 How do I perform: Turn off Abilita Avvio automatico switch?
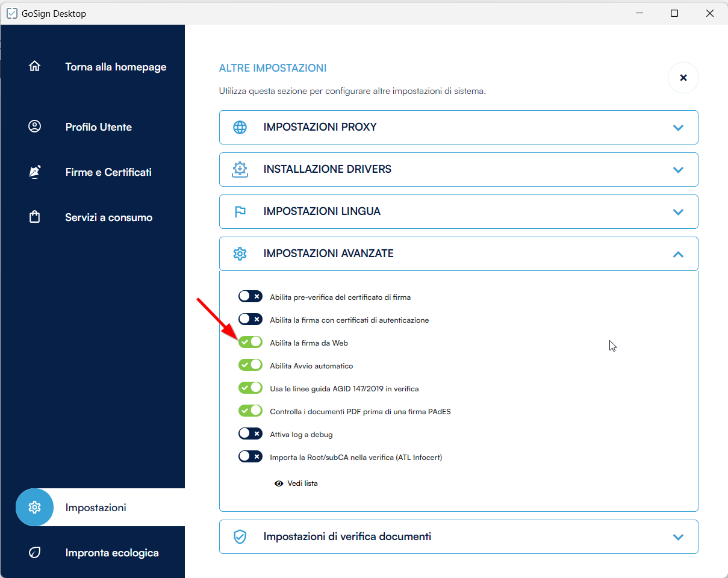(250, 365)
